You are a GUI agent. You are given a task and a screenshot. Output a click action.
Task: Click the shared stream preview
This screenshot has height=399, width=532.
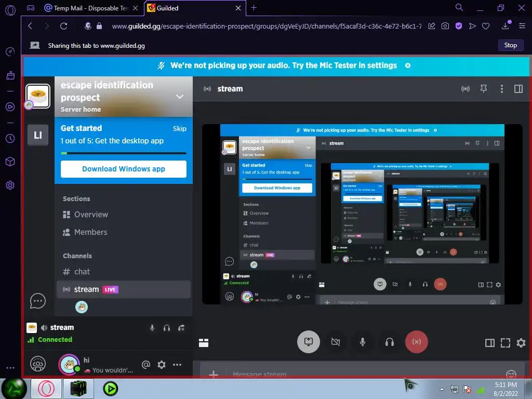pos(362,214)
